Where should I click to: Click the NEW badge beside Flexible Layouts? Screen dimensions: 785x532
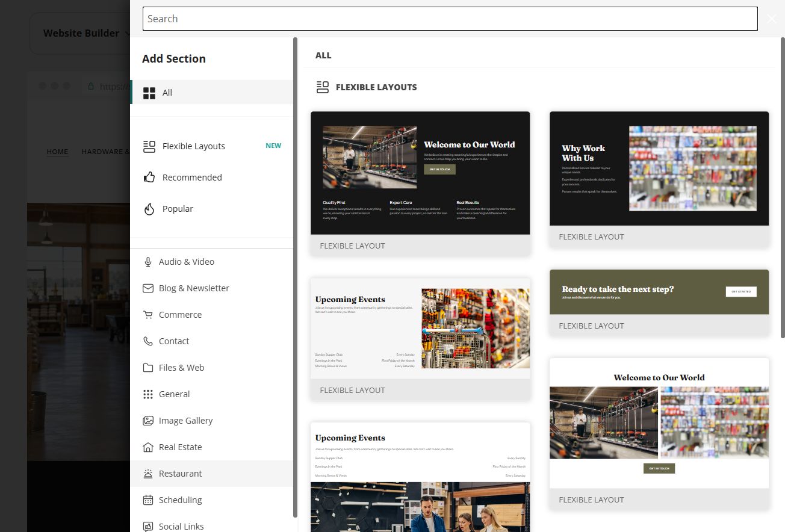click(273, 146)
